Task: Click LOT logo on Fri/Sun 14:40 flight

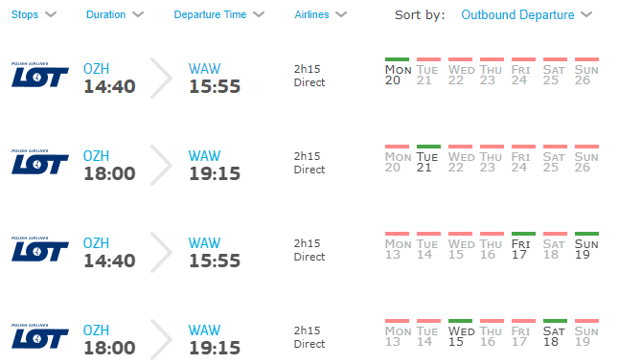Action: coord(40,249)
